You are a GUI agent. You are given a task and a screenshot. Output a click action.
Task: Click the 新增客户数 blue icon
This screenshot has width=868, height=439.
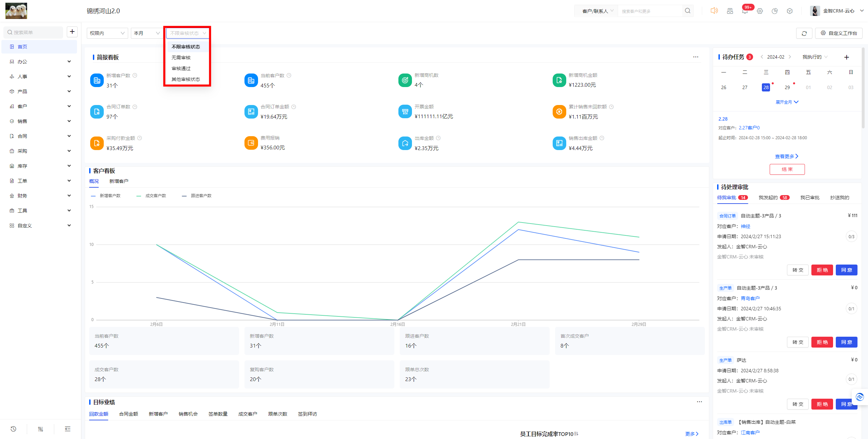click(97, 80)
